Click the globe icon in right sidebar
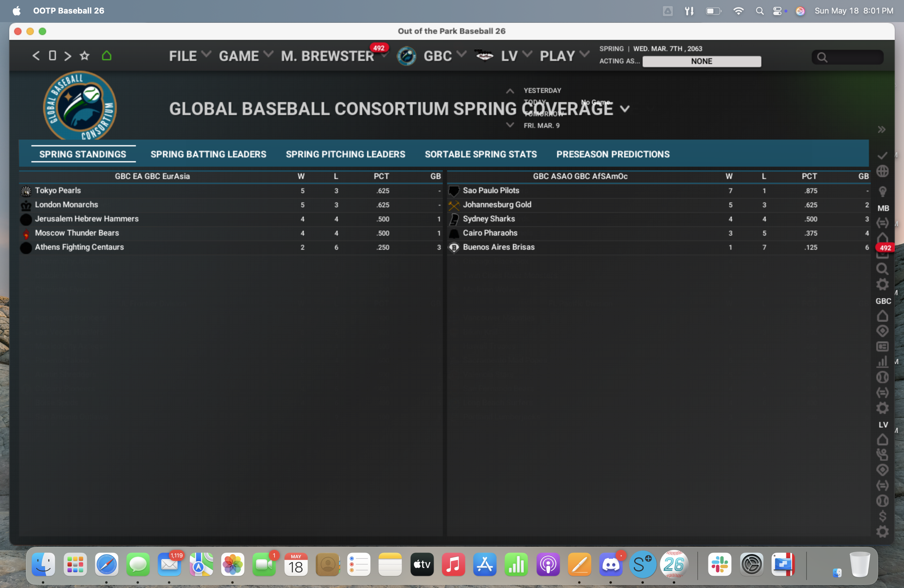Image resolution: width=904 pixels, height=588 pixels. 882,171
